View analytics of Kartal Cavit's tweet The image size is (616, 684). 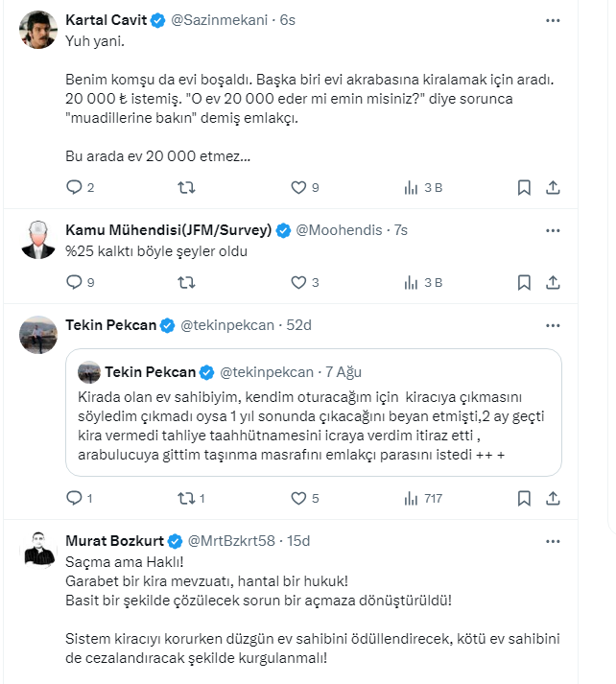[411, 187]
